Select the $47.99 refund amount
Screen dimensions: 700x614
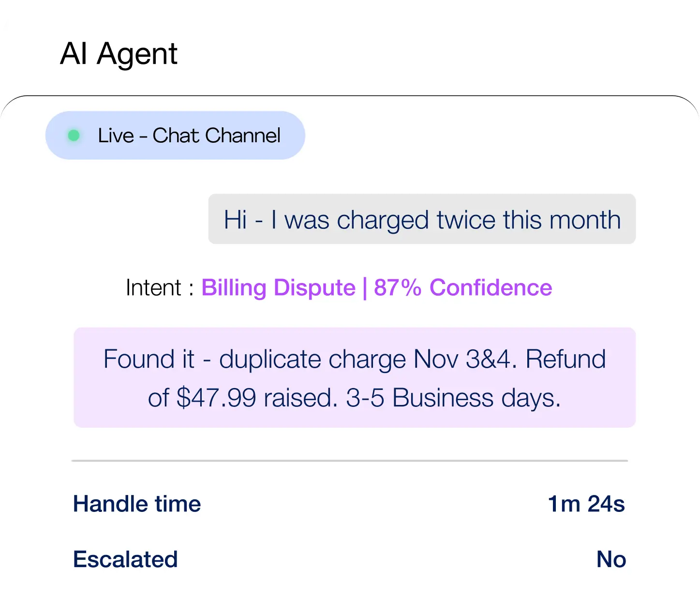pos(216,398)
